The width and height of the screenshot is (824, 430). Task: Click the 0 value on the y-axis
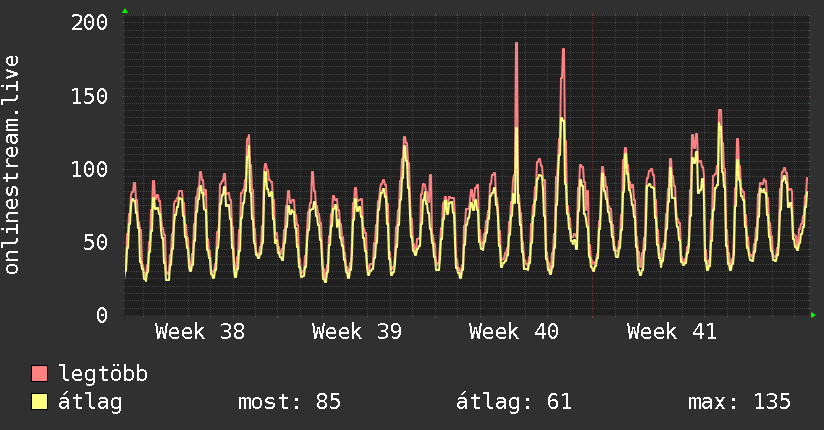(x=102, y=315)
